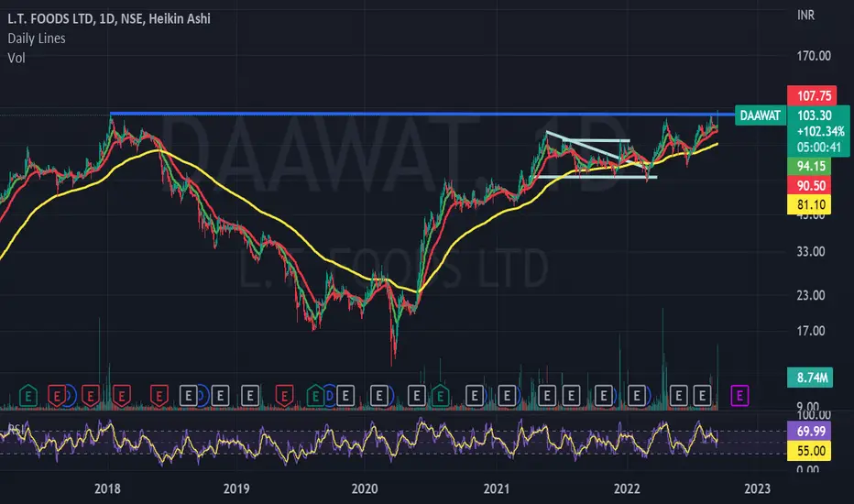The image size is (854, 504).
Task: Click the DAAWAT symbol price label
Action: click(x=761, y=115)
